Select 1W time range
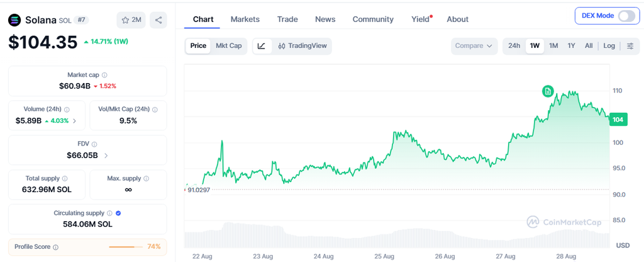This screenshot has height=262, width=644. point(535,46)
